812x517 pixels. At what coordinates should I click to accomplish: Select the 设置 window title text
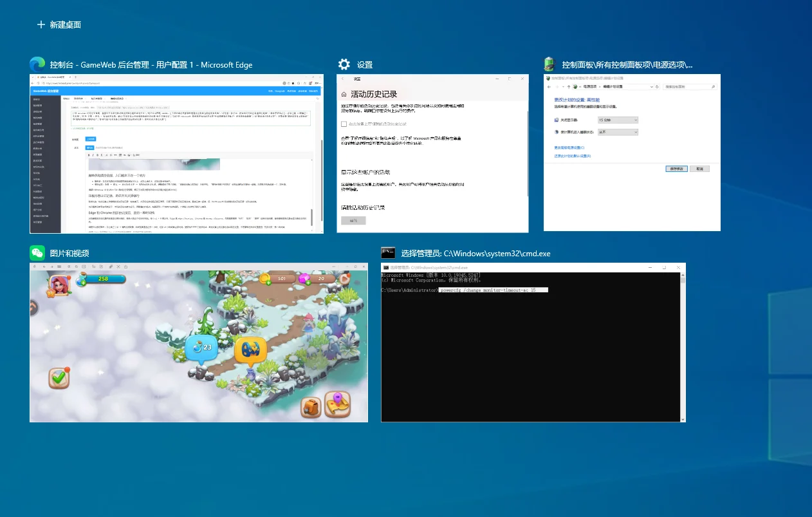(x=365, y=65)
